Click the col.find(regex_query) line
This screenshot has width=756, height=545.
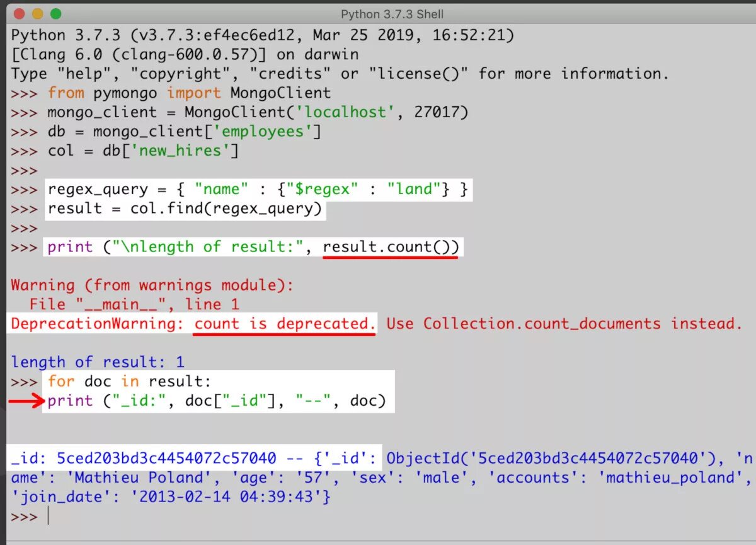185,209
